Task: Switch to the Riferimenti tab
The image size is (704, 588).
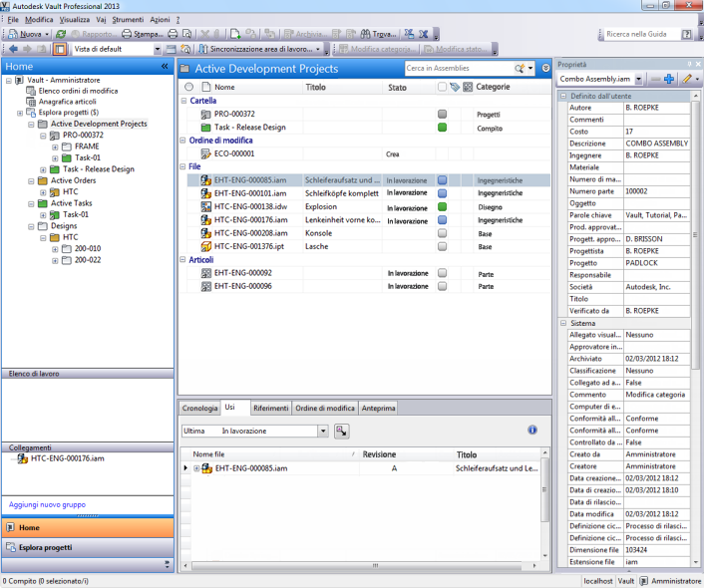Action: click(271, 408)
